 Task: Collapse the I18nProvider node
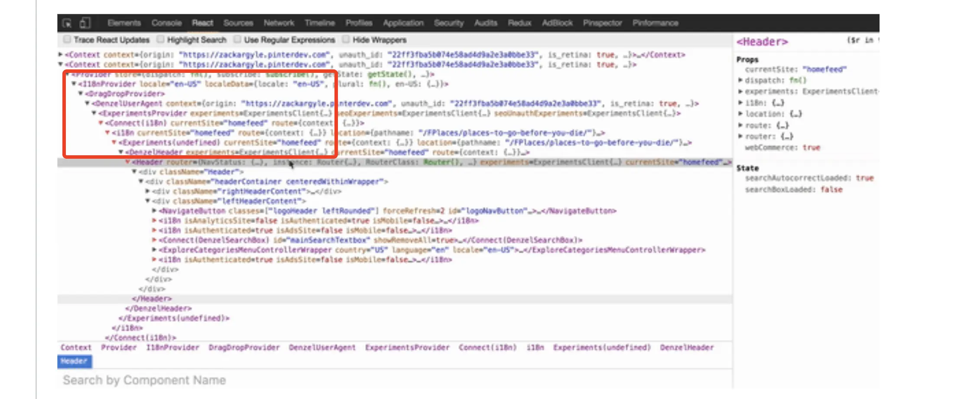pyautogui.click(x=74, y=84)
